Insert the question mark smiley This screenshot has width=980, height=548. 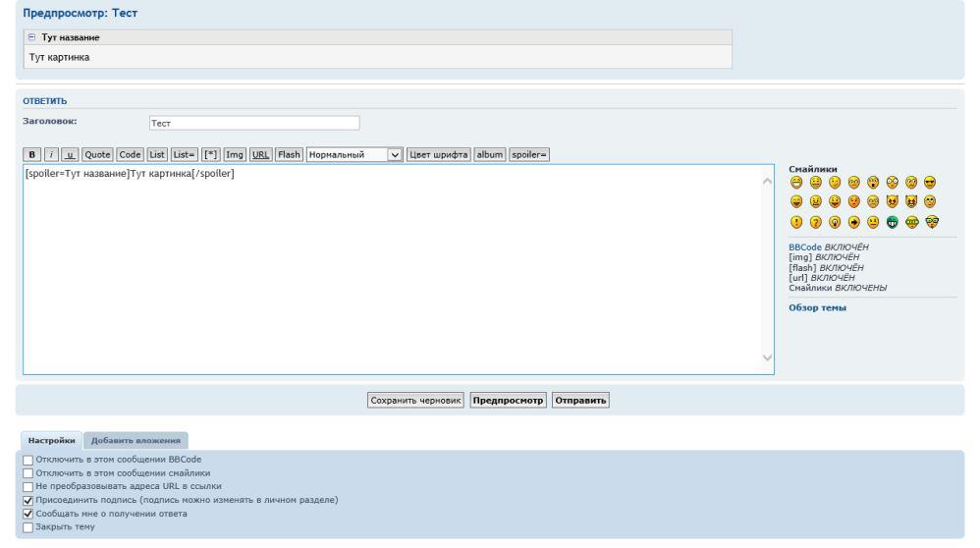click(815, 220)
